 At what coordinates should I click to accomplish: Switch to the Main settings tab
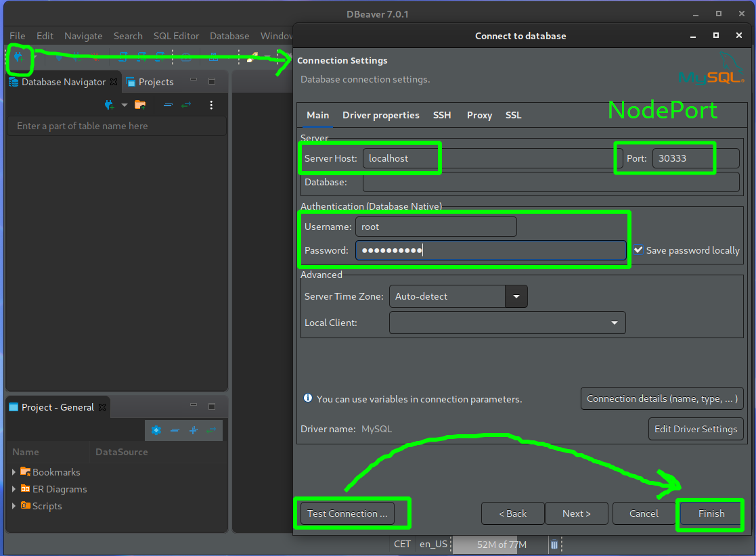point(317,115)
